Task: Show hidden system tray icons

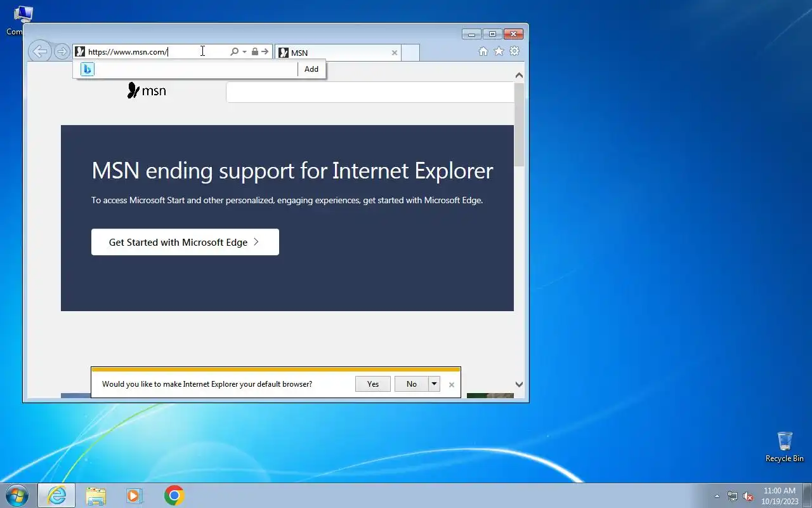Action: 717,496
